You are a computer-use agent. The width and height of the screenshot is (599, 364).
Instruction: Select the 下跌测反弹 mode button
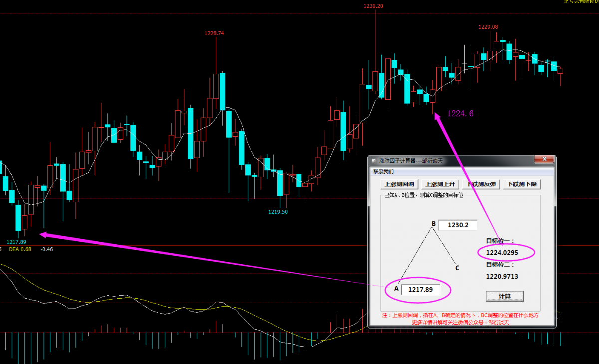tap(481, 184)
